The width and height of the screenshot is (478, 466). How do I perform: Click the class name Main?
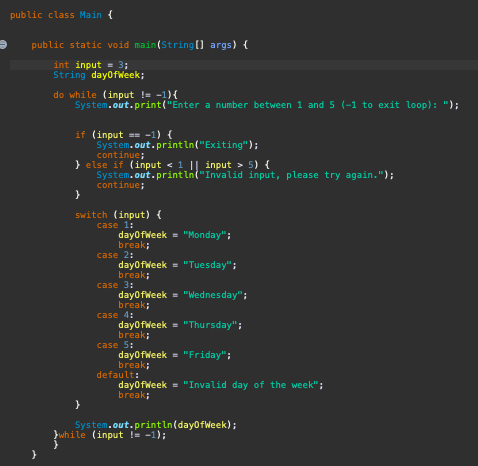click(91, 15)
